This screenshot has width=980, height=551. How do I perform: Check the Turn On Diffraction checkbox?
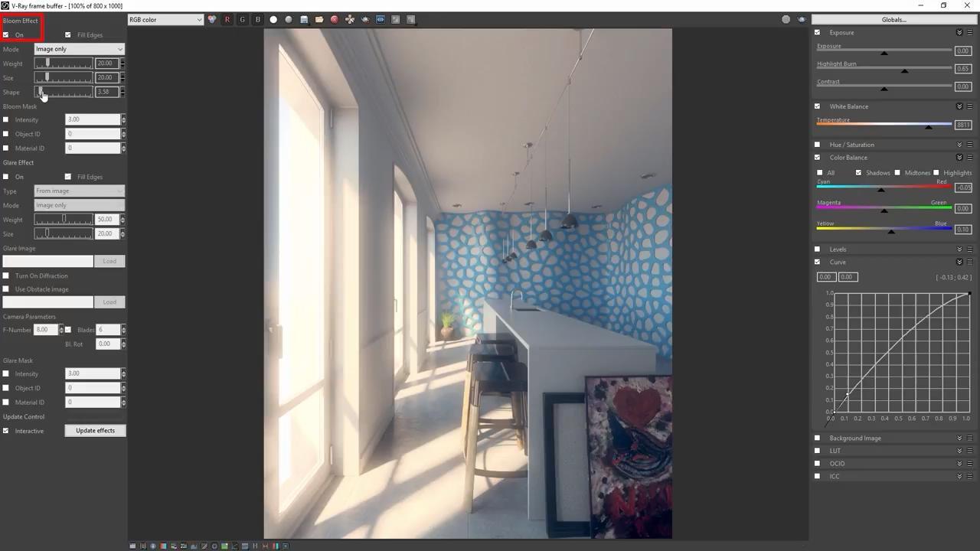(6, 275)
